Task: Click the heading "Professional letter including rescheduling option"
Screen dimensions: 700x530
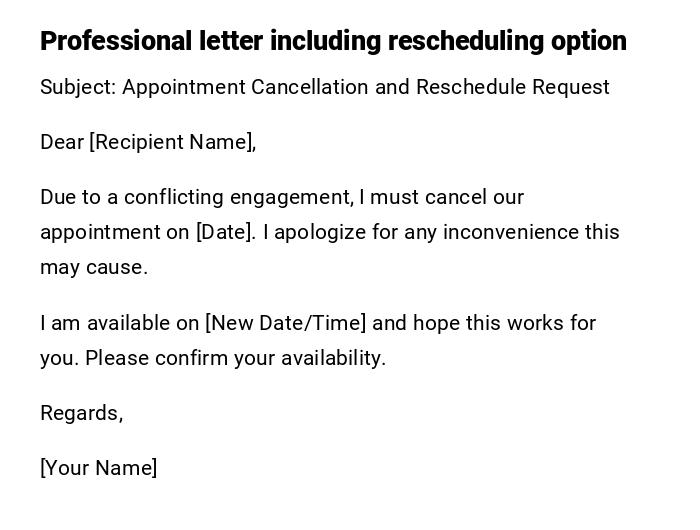Action: click(333, 41)
